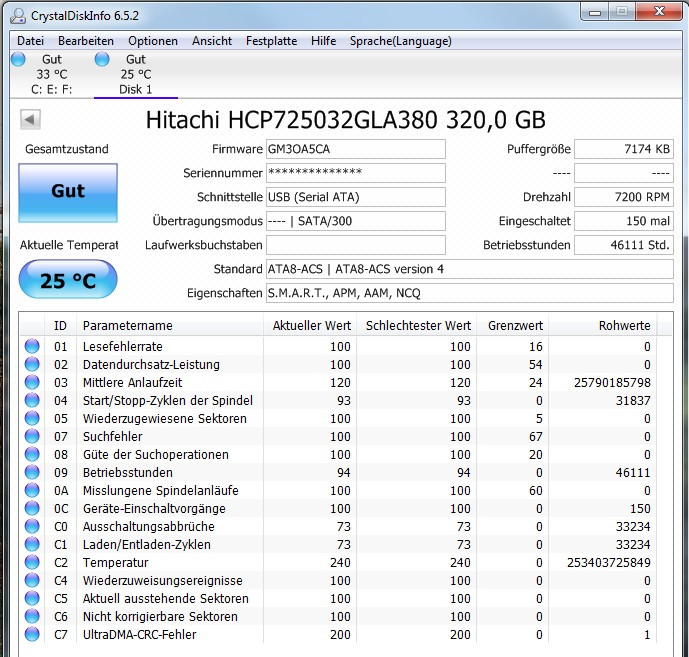Screen dimensions: 689x657
Task: Click the Eigenschaften field S.M.A.R.T., APM, AAM, NCQ
Action: (x=470, y=293)
